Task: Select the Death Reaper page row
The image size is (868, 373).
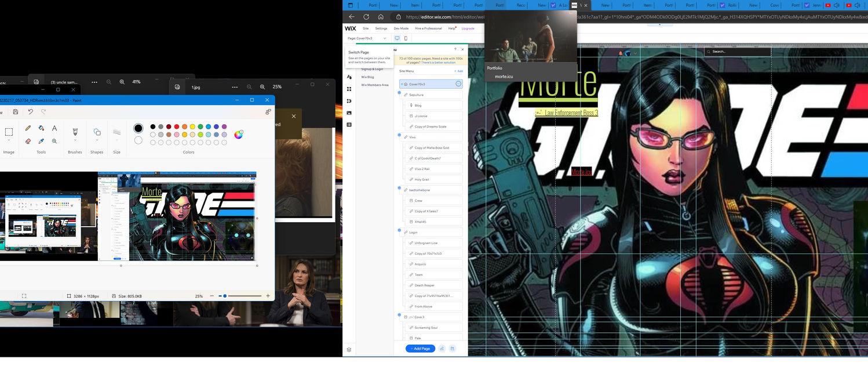Action: click(x=435, y=285)
